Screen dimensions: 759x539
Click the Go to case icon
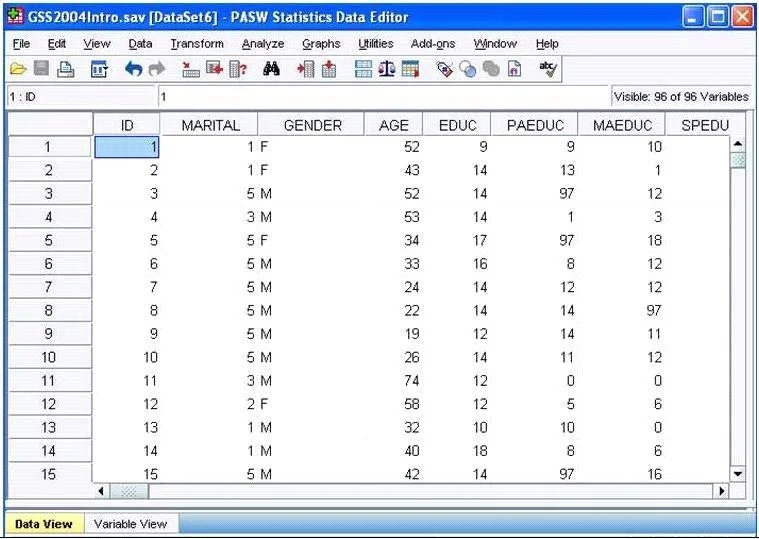click(191, 69)
